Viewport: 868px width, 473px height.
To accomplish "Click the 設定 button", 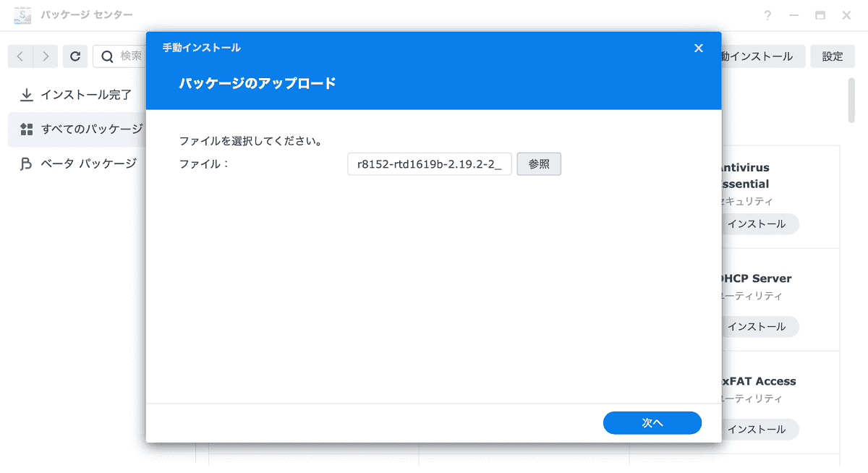I will 833,56.
